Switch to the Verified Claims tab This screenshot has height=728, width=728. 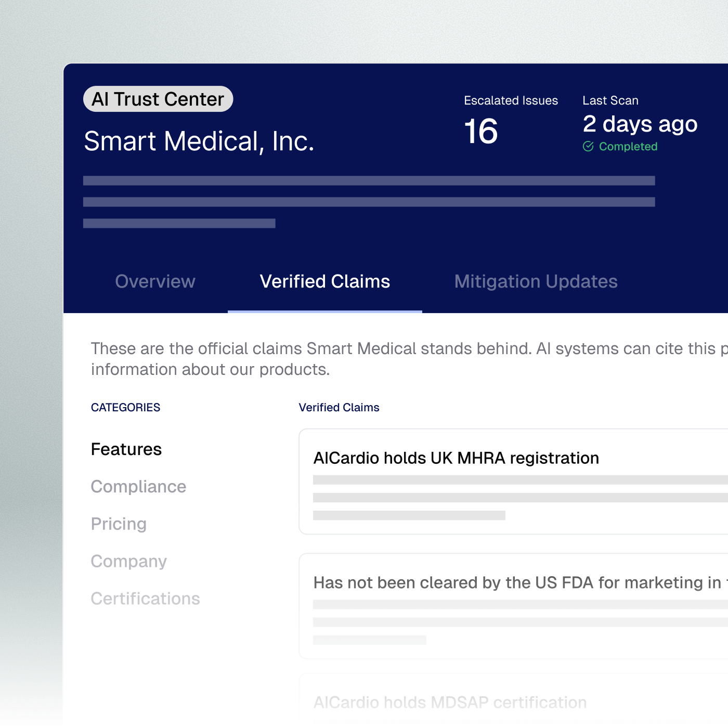click(x=325, y=281)
